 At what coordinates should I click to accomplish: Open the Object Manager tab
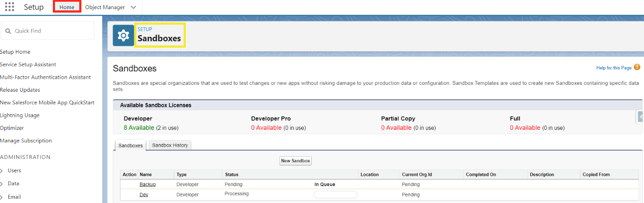click(105, 7)
